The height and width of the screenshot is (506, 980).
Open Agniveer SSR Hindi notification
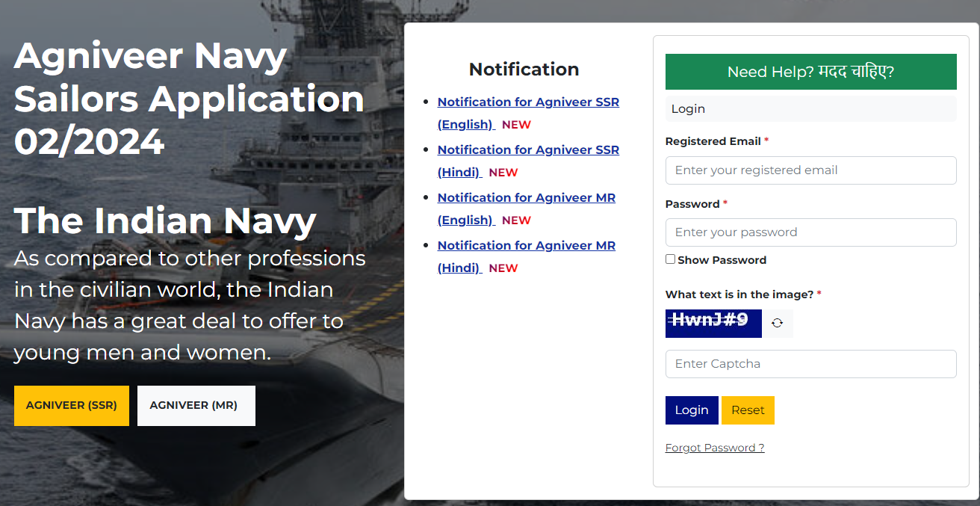[x=528, y=150]
